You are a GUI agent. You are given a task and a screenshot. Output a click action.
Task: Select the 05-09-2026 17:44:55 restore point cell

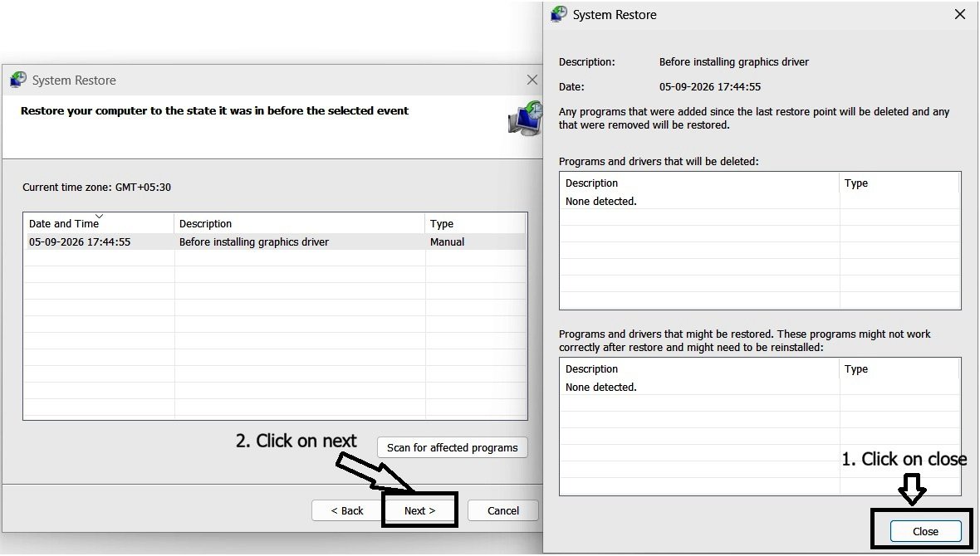point(80,241)
